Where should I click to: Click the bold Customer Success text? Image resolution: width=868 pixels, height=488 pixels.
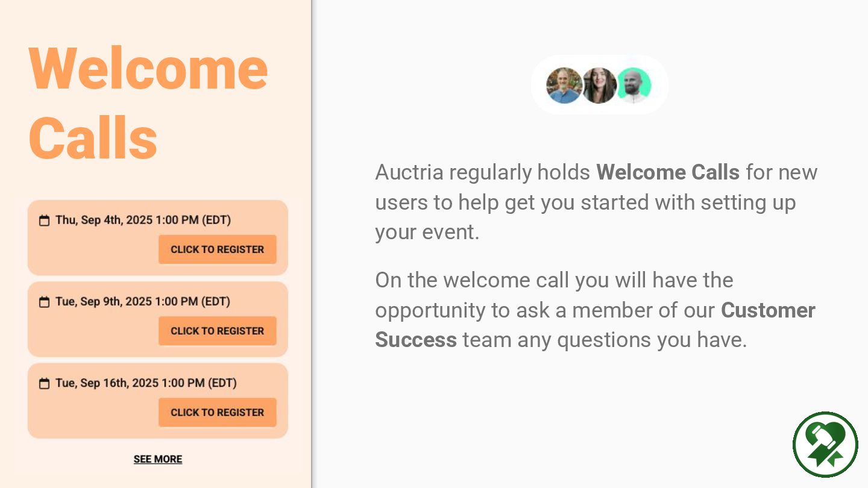click(595, 325)
